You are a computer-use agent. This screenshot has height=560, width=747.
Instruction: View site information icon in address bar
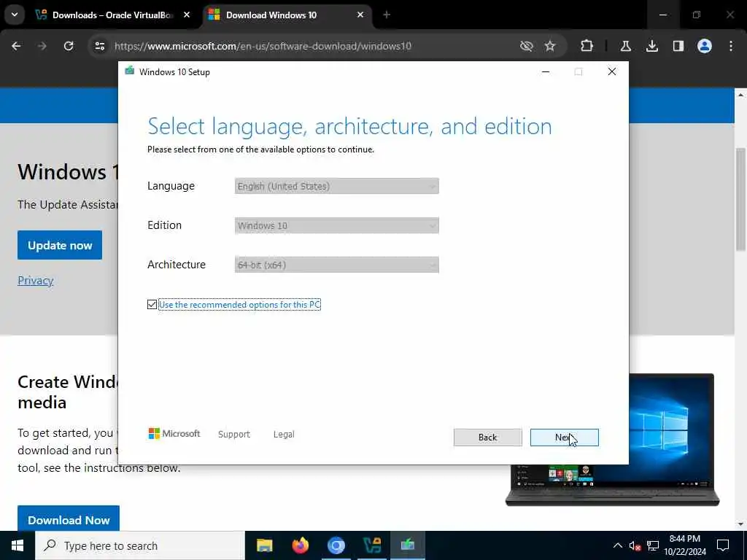(x=99, y=46)
